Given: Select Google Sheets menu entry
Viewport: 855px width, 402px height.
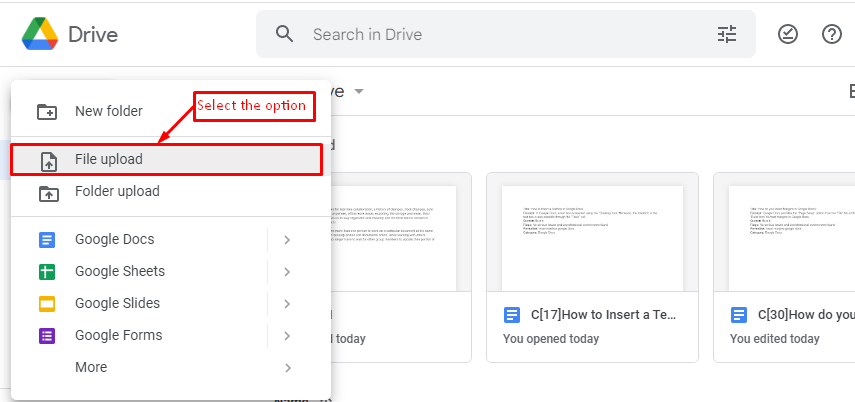Looking at the screenshot, I should (x=171, y=271).
